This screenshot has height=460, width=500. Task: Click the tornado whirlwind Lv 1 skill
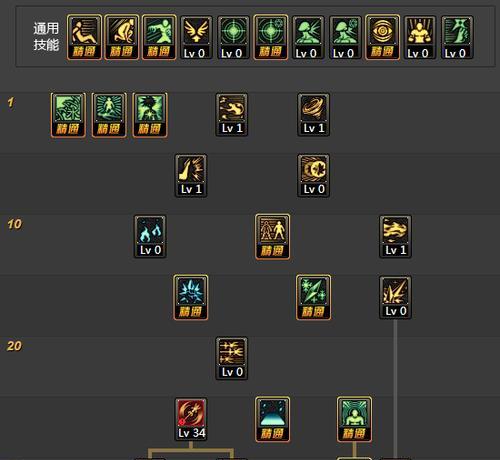[x=313, y=115]
